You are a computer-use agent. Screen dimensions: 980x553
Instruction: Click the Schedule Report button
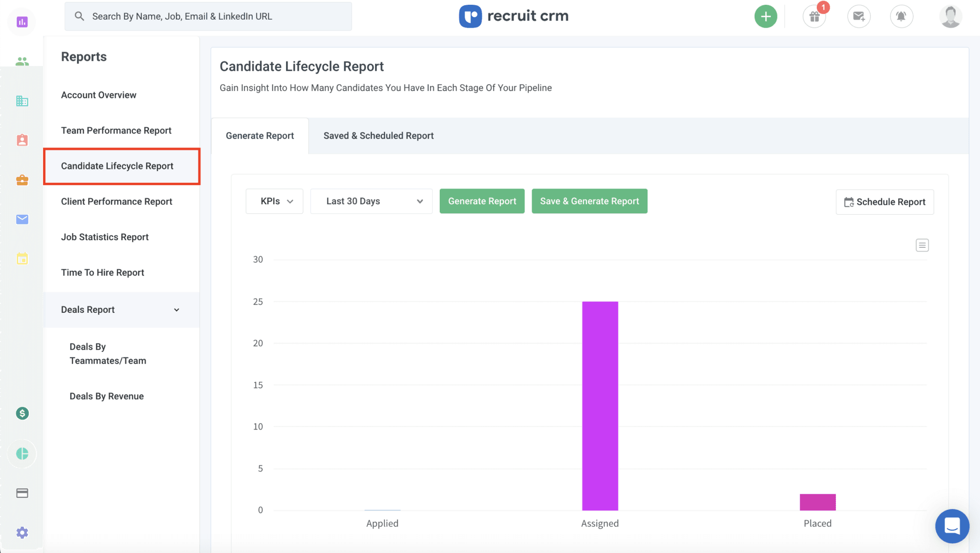coord(884,201)
